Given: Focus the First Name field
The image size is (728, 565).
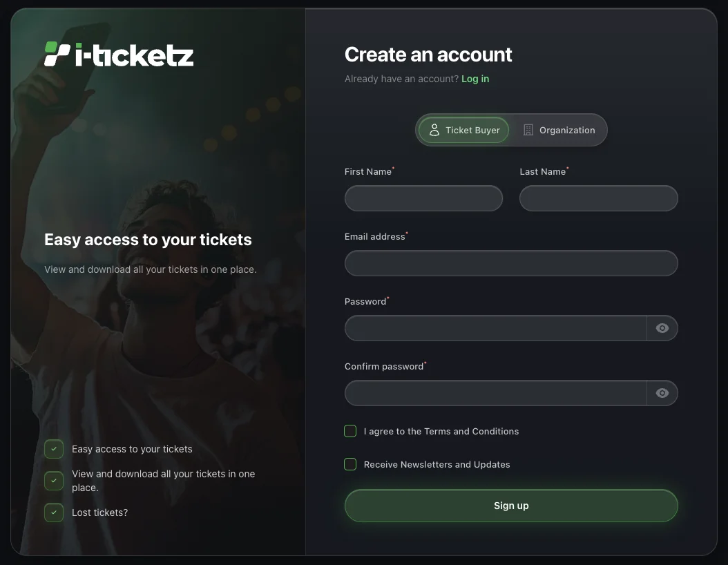Looking at the screenshot, I should (x=423, y=198).
